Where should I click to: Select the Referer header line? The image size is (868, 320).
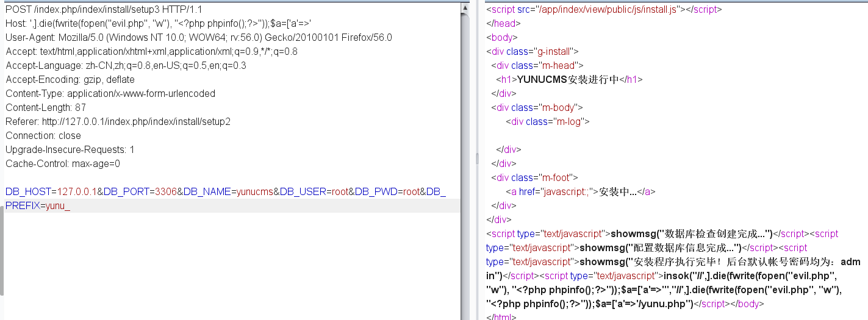click(x=118, y=122)
